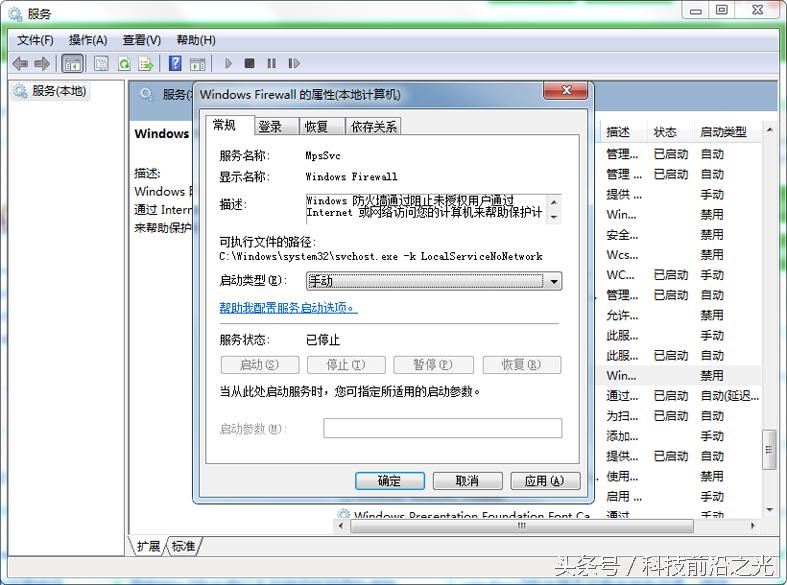The width and height of the screenshot is (787, 585).
Task: Click the Stop service square icon
Action: point(249,63)
